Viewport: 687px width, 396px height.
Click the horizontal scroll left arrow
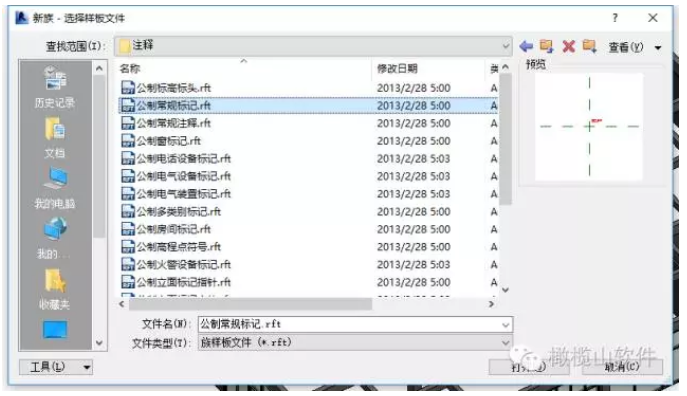(x=122, y=304)
